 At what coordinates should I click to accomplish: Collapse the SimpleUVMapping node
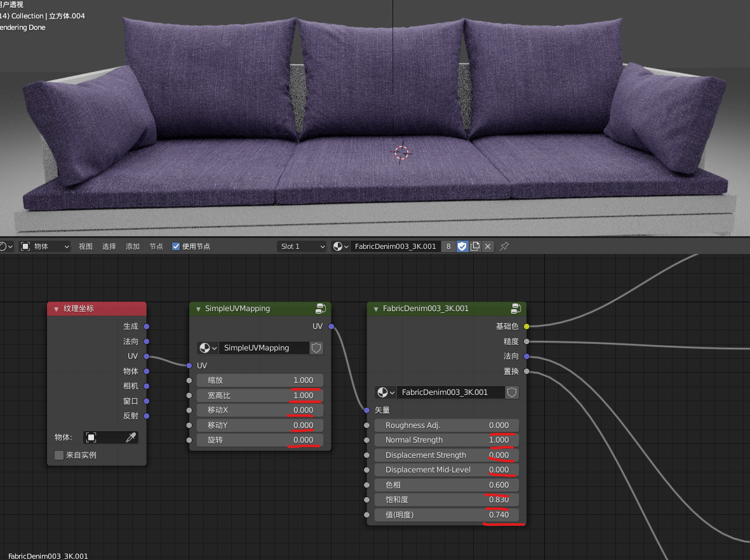point(198,309)
